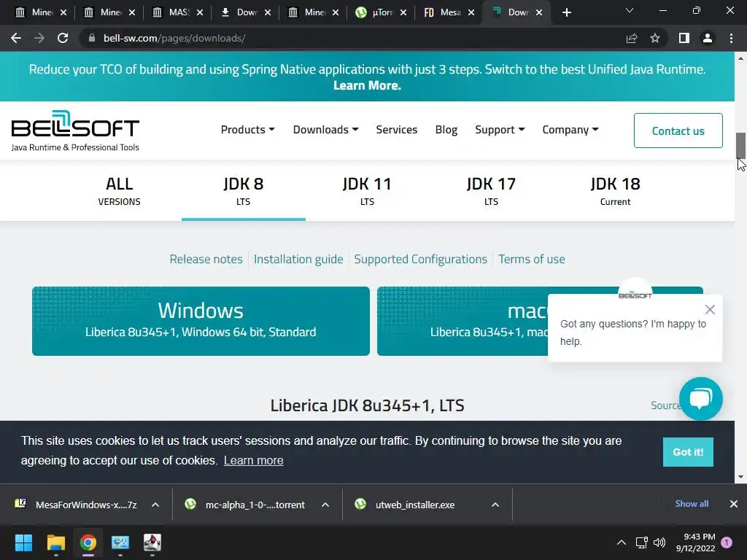The width and height of the screenshot is (747, 560).
Task: Open the Chrome three-dot menu
Action: 731,38
